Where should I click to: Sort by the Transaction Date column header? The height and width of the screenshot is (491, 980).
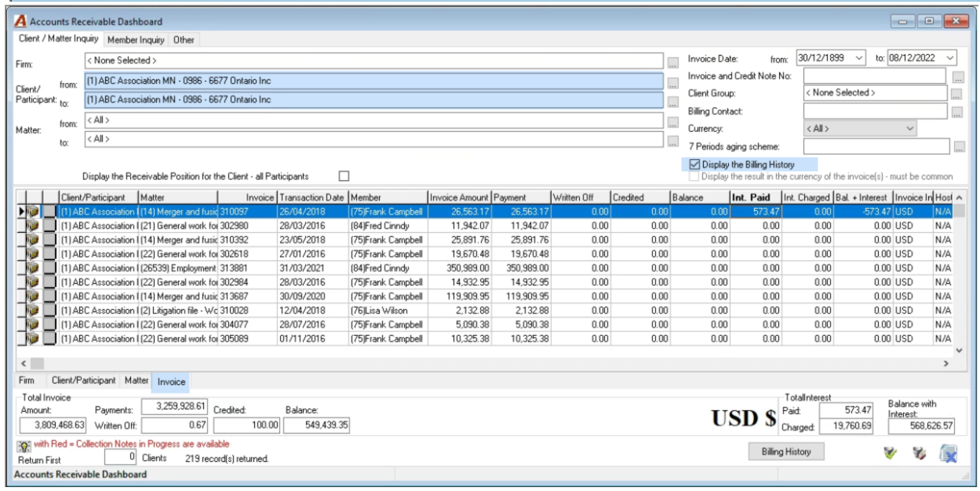[312, 198]
